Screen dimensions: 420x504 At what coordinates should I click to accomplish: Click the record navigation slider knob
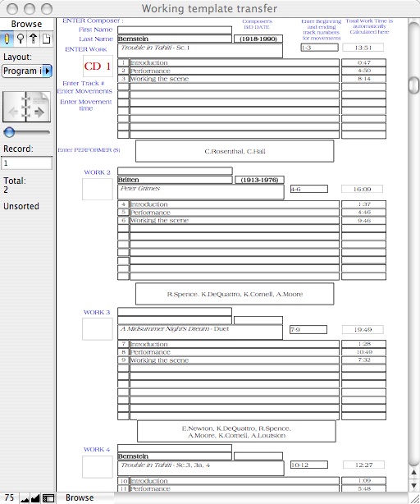9,132
